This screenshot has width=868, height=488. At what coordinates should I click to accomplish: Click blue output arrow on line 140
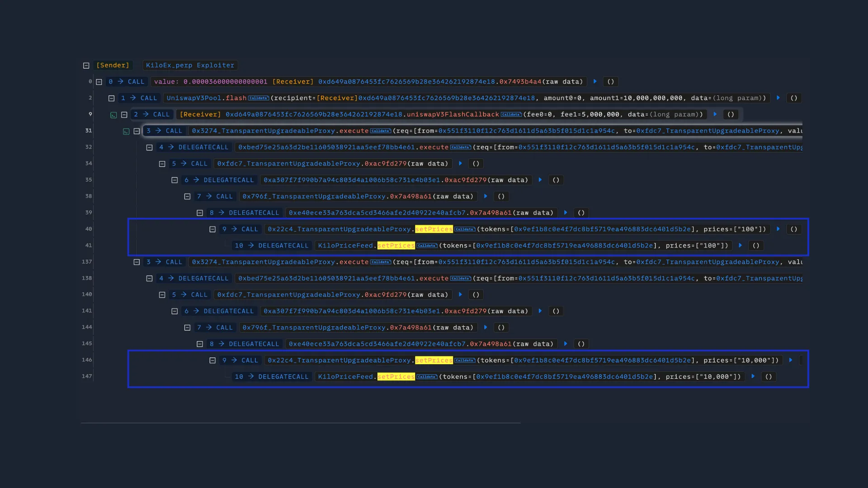coord(460,294)
